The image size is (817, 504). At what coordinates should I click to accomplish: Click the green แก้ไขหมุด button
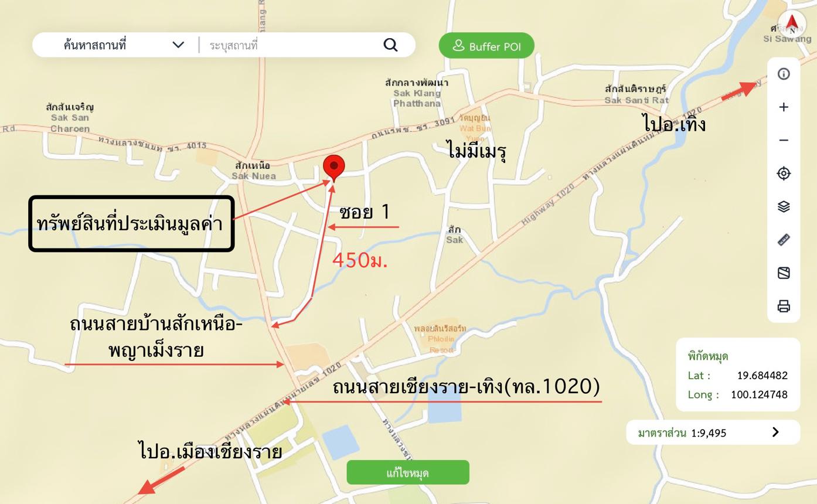coord(408,472)
